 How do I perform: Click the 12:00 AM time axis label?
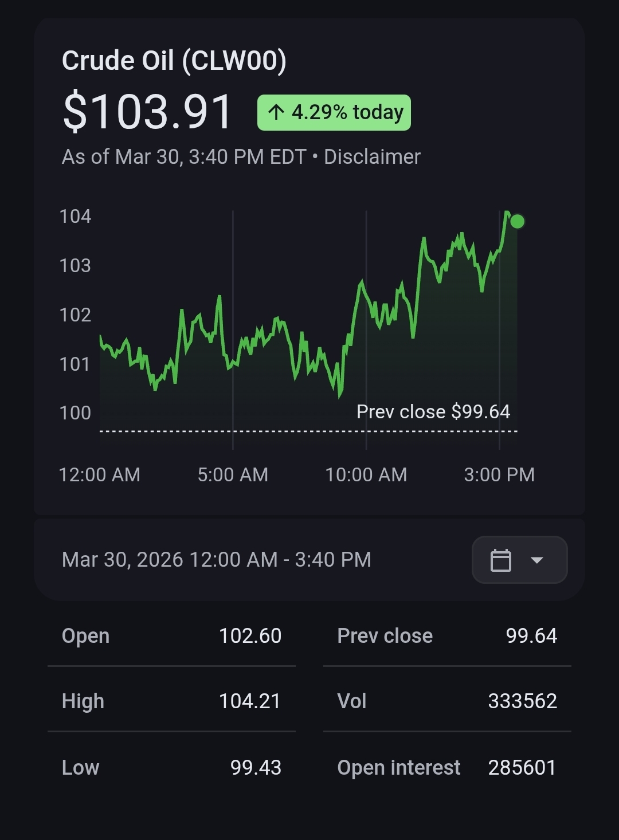pos(100,474)
